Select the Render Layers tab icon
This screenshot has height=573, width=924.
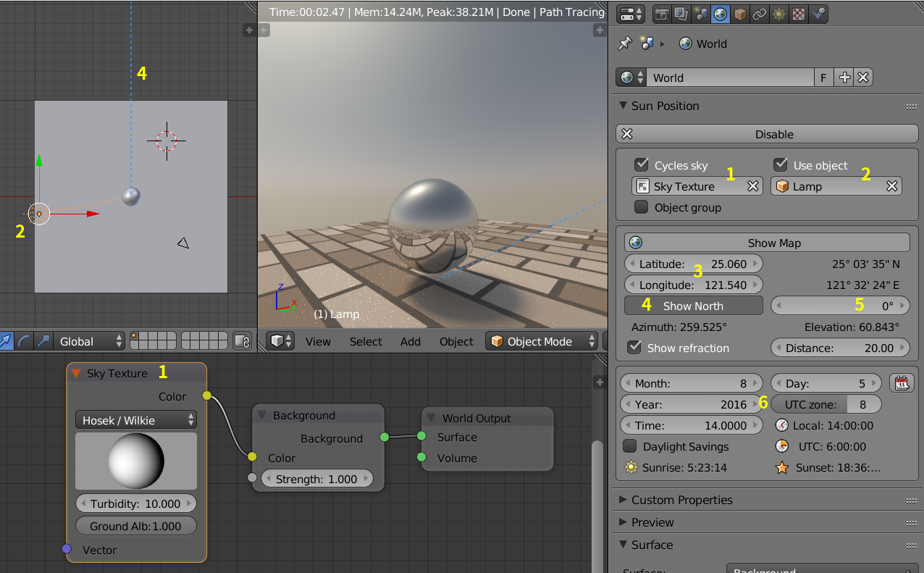point(681,14)
